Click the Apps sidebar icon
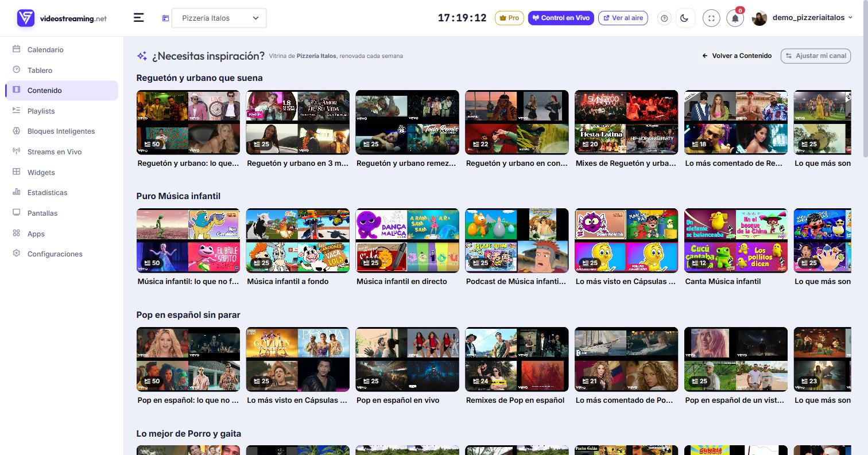Image resolution: width=868 pixels, height=455 pixels. click(x=16, y=234)
